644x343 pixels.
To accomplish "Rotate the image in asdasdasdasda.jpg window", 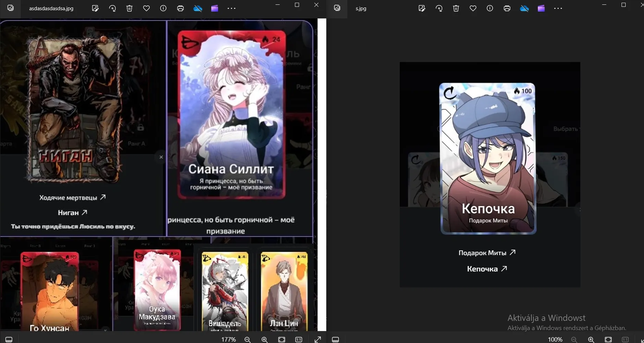I will point(112,8).
